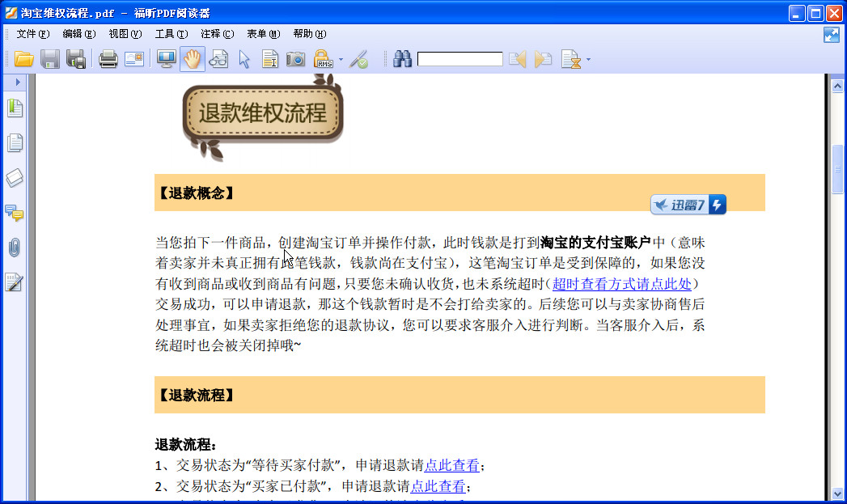Image resolution: width=847 pixels, height=504 pixels.
Task: Click the binoculars search icon
Action: click(x=402, y=59)
